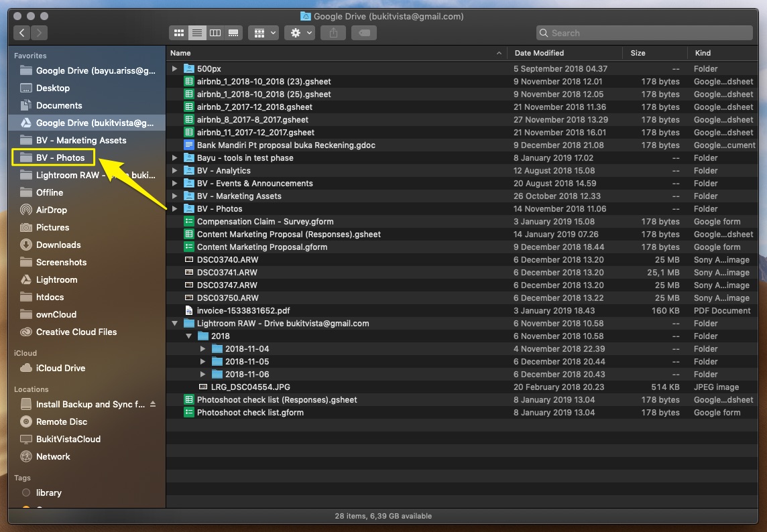Expand BV - Photos folder in file list
Viewport: 767px width, 532px height.
[x=174, y=209]
